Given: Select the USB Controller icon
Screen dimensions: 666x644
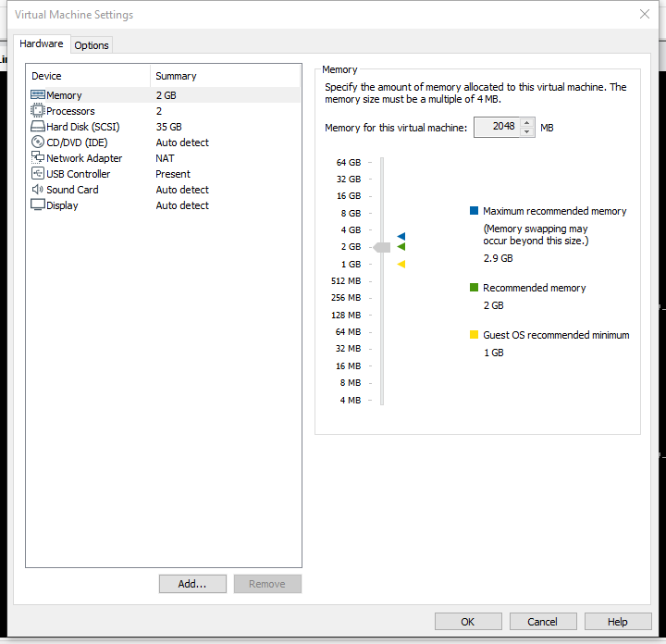Looking at the screenshot, I should 38,174.
